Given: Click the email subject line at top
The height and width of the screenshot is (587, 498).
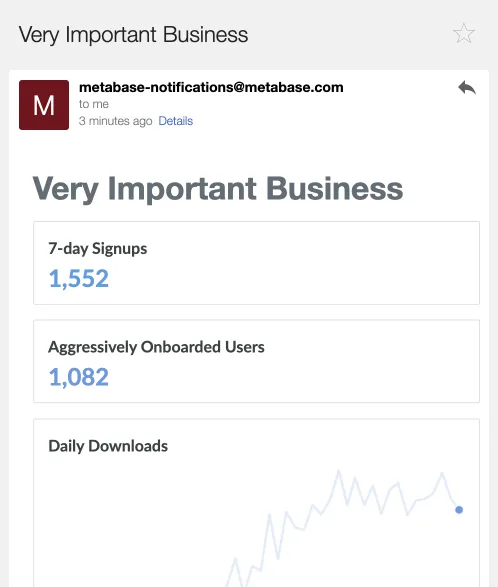Looking at the screenshot, I should coord(133,35).
